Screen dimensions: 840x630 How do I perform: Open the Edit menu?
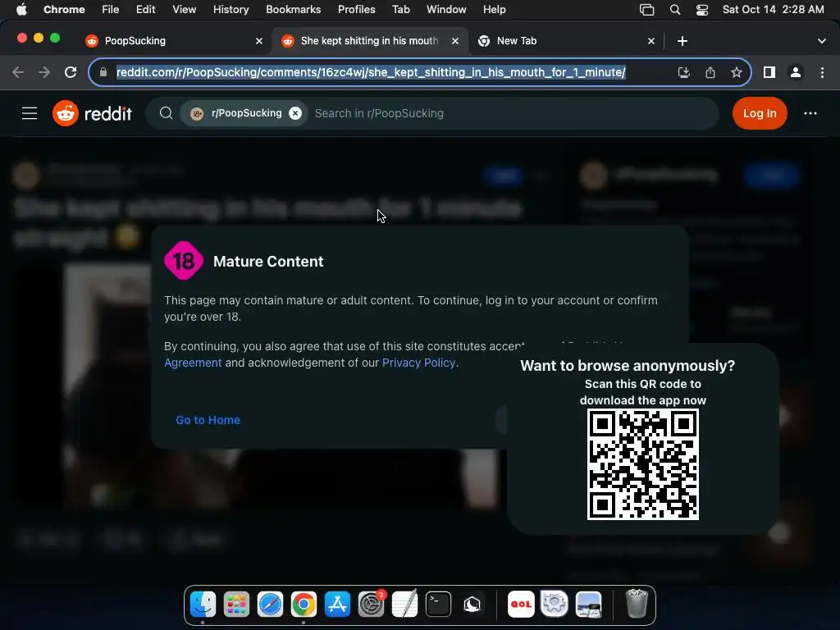pos(145,9)
